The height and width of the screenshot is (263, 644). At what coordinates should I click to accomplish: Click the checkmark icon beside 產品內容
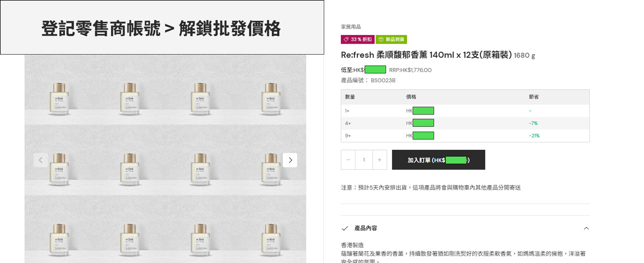(345, 228)
